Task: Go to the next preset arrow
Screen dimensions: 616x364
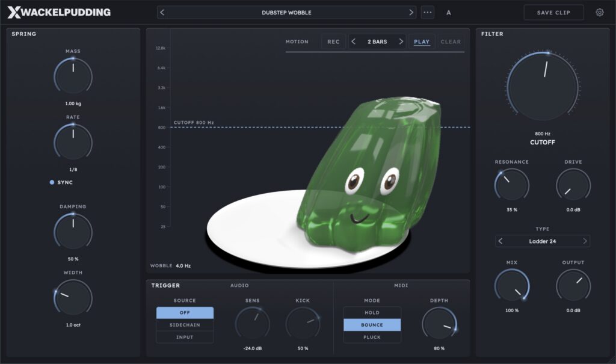Action: tap(411, 12)
